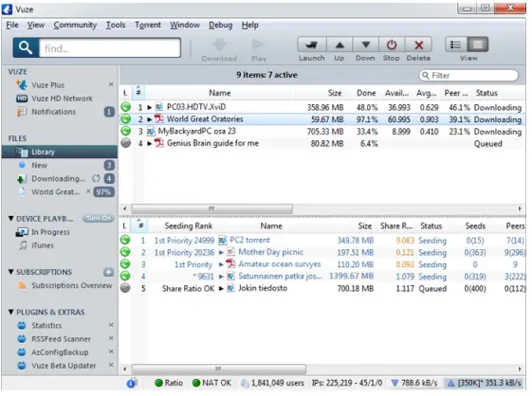
Task: Open Notifications in the sidebar
Action: point(53,112)
